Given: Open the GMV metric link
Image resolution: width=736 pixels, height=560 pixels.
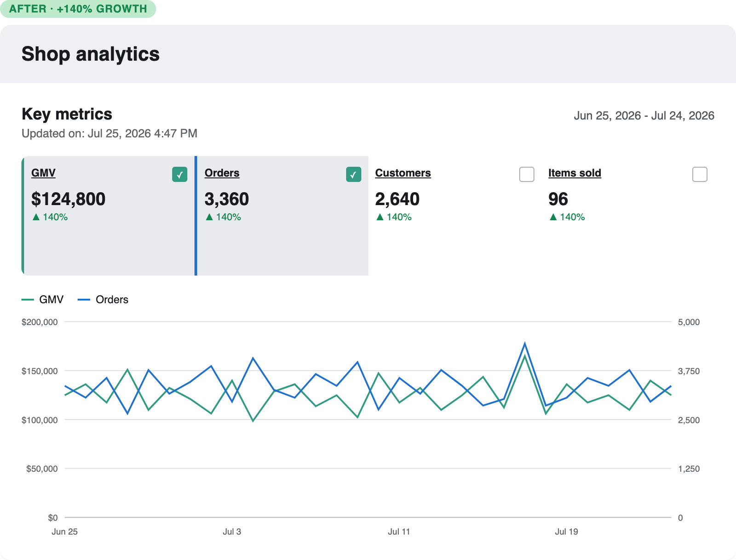Looking at the screenshot, I should click(x=43, y=173).
